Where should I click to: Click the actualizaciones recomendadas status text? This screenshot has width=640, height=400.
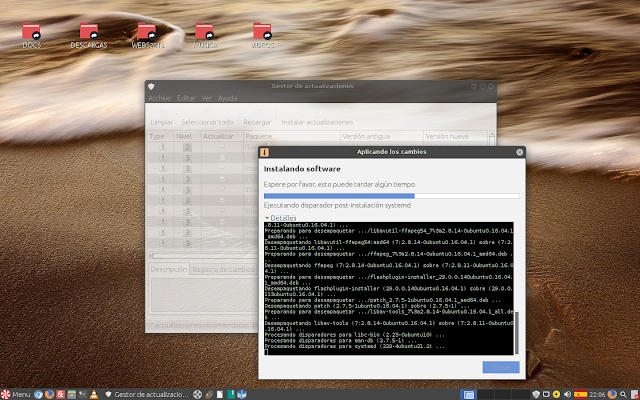coord(203,326)
